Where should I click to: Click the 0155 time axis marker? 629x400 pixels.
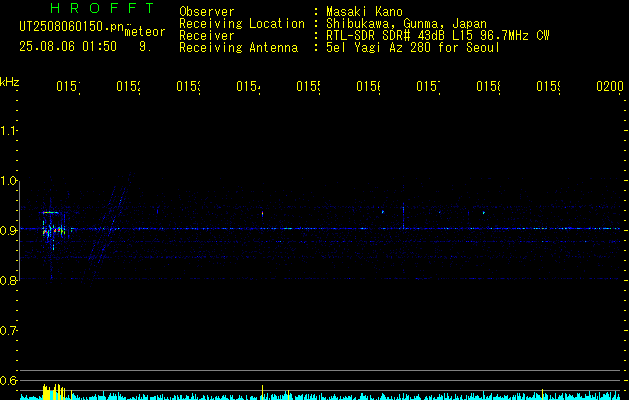[308, 86]
